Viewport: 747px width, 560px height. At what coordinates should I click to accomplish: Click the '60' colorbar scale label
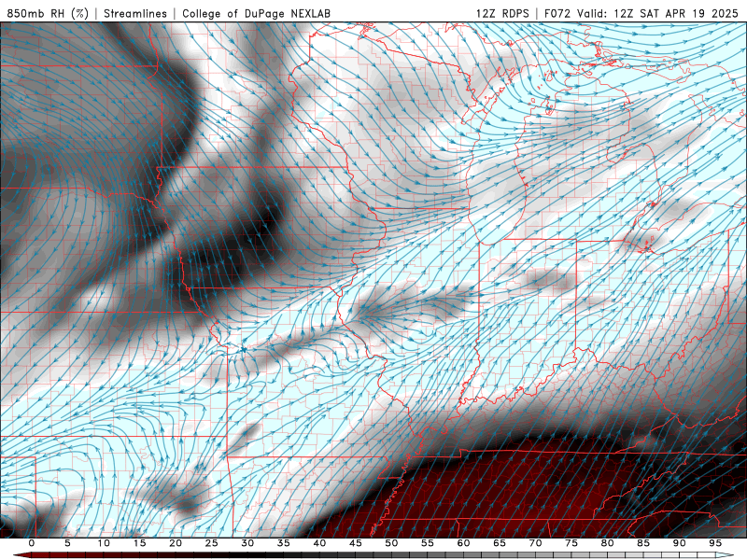click(x=463, y=543)
